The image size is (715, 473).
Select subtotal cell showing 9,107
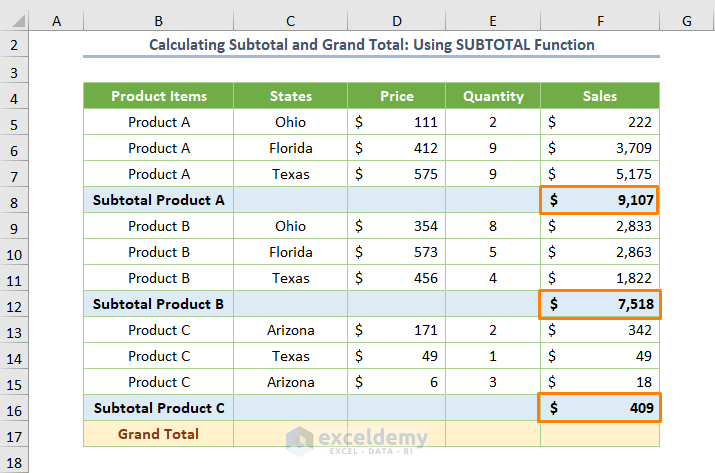click(599, 200)
